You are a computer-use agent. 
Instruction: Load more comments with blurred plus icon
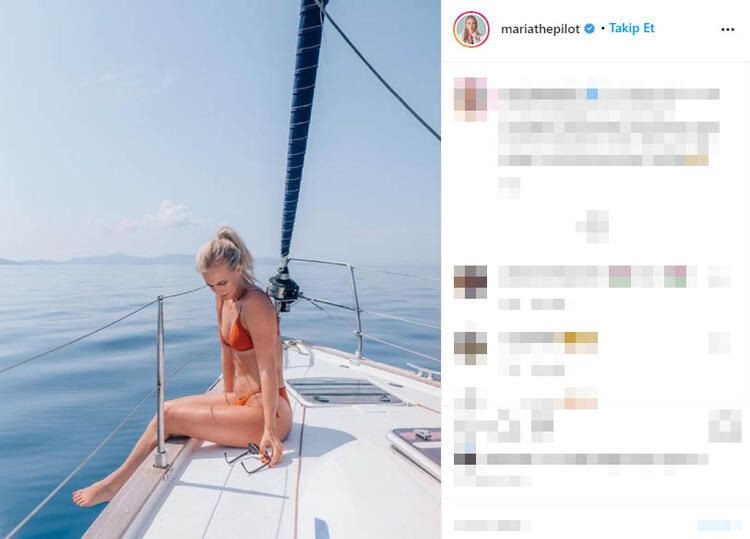592,226
